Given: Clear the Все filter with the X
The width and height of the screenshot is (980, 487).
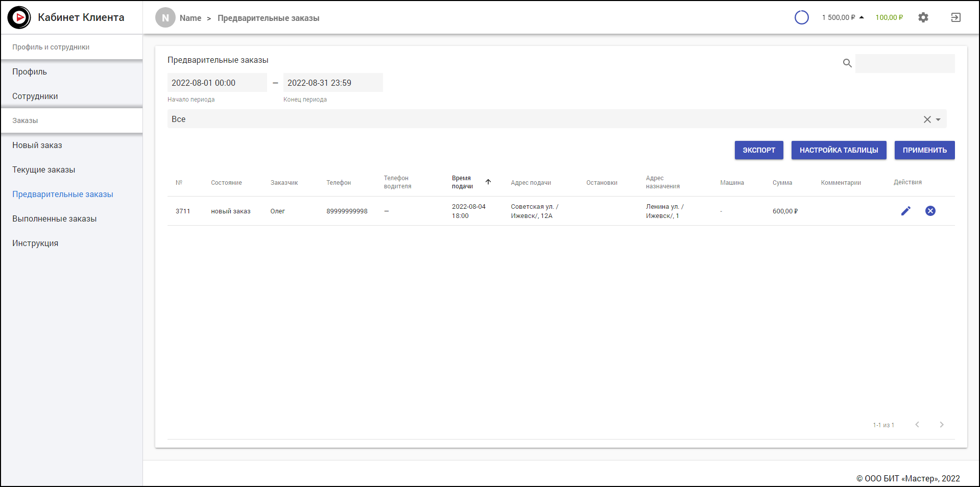Looking at the screenshot, I should [x=927, y=119].
